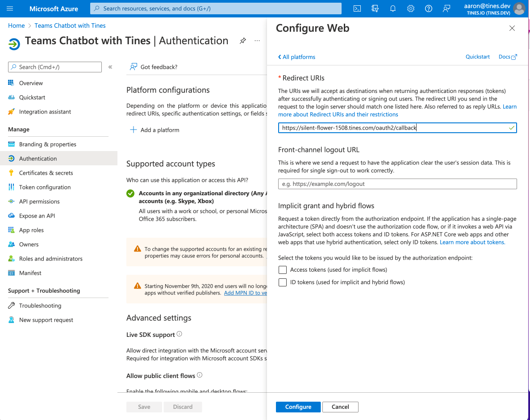Go back to All platforms

click(296, 57)
